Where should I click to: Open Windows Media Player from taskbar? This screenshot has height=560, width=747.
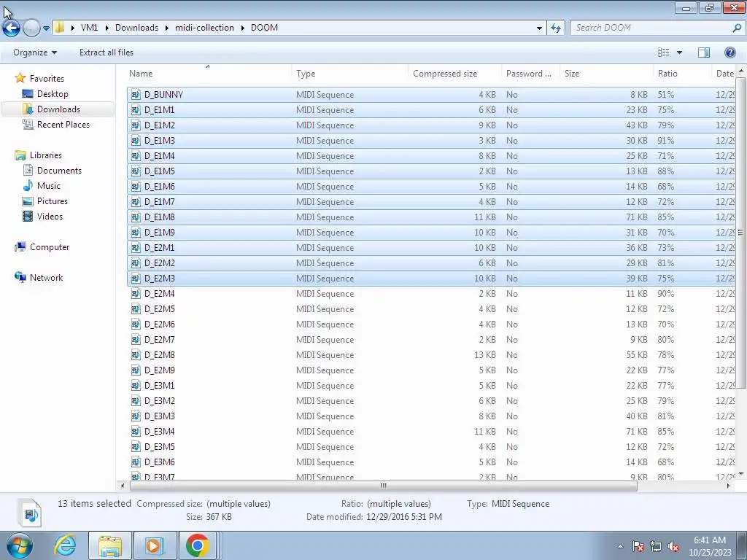pyautogui.click(x=155, y=545)
